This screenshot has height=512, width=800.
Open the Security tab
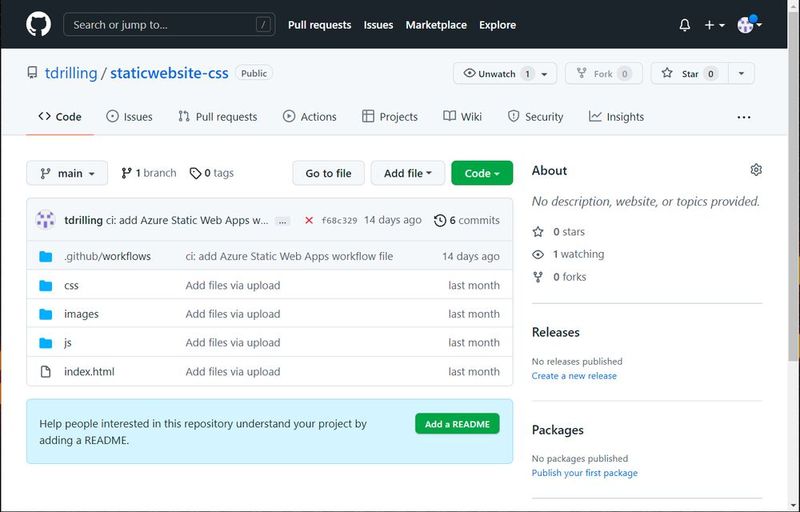[x=535, y=117]
